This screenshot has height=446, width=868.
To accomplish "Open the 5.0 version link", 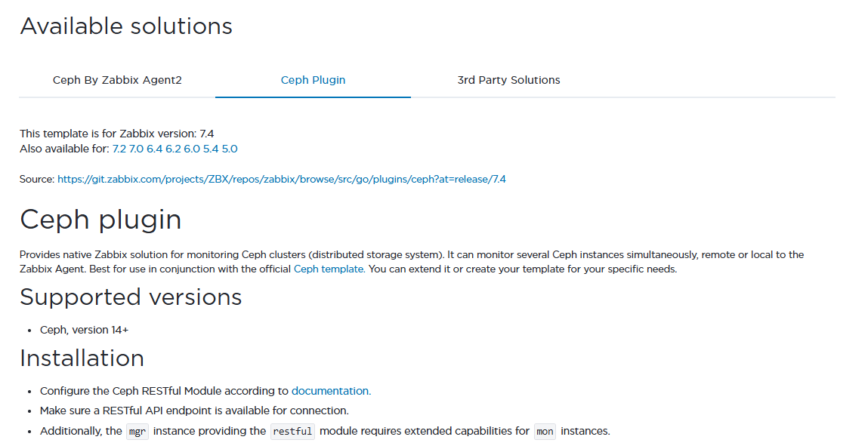I will tap(230, 149).
